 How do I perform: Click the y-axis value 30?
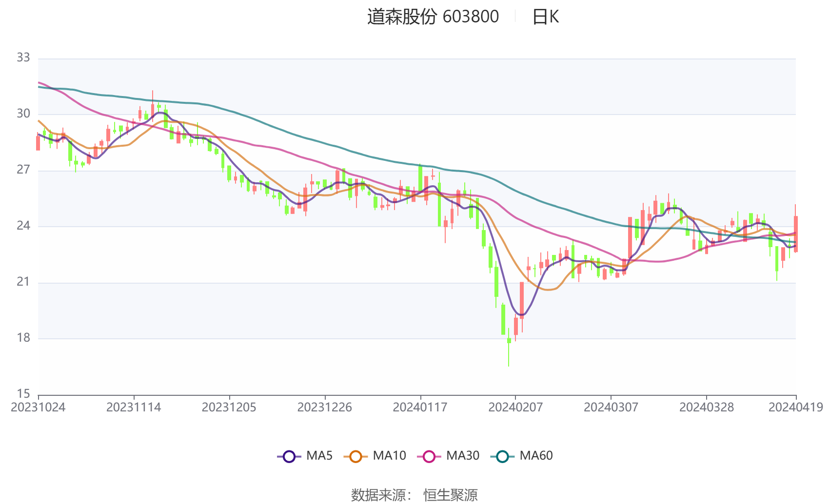point(23,114)
